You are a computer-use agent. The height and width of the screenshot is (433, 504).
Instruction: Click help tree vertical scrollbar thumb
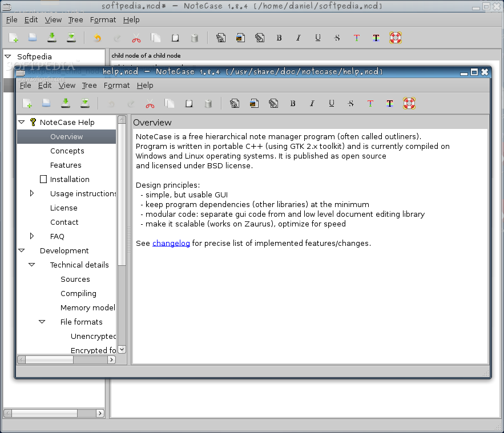[x=122, y=195]
